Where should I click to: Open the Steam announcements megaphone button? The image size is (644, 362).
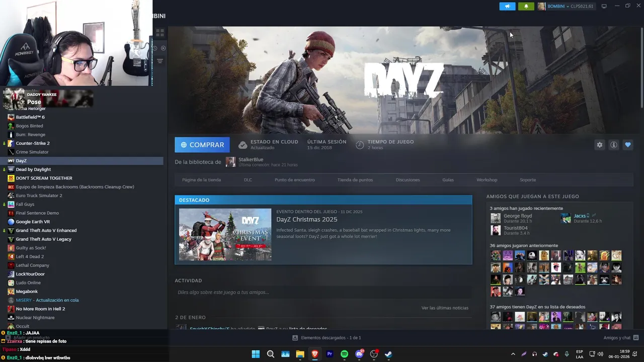point(507,6)
